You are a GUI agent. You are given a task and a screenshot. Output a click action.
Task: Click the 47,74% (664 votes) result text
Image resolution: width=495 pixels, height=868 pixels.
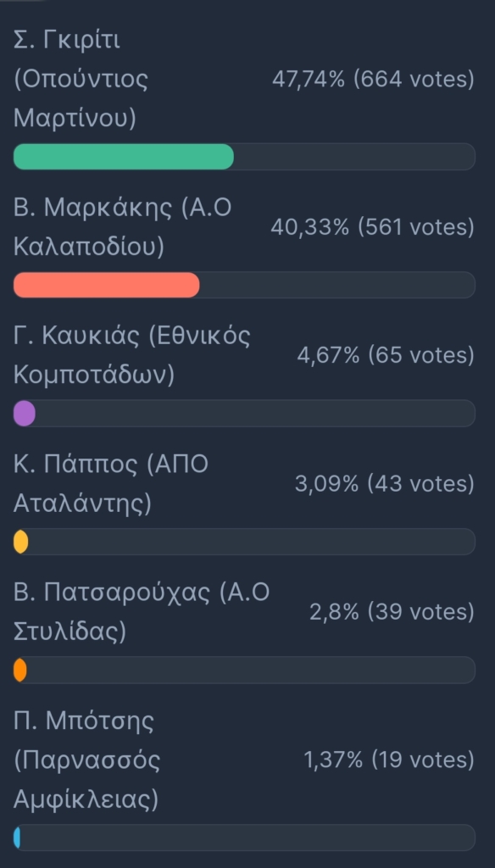pyautogui.click(x=373, y=81)
